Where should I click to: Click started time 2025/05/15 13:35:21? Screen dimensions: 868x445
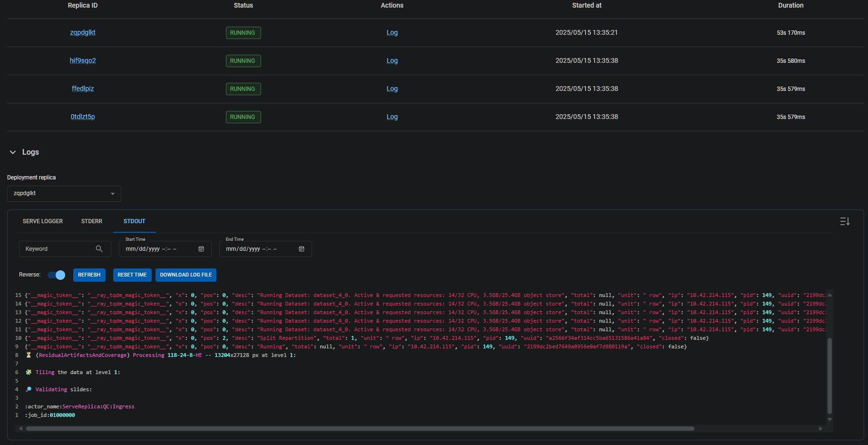[586, 32]
